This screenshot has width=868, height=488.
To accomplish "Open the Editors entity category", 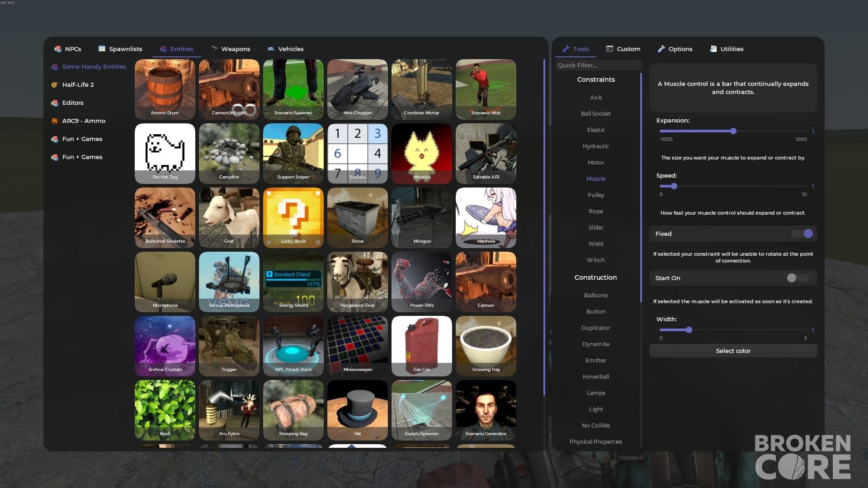I will (67, 103).
